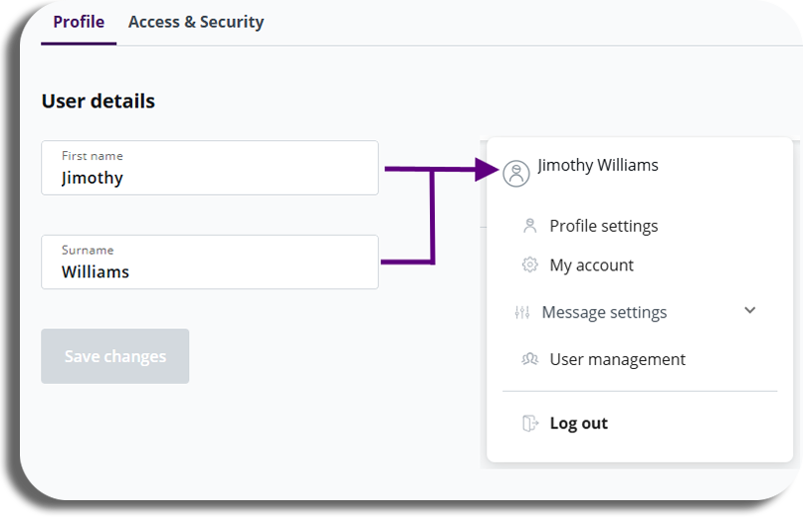Open the Message settings submenu
Viewport: 807px width, 532px height.
pyautogui.click(x=604, y=312)
